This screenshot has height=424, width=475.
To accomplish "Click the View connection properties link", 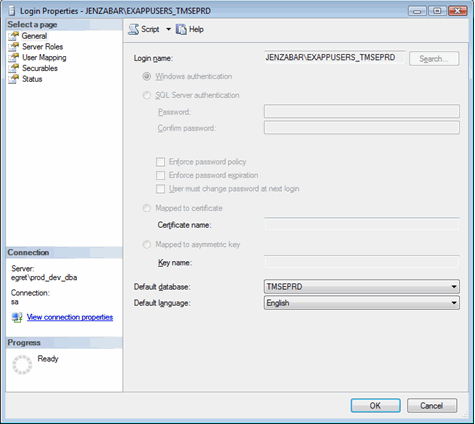I will [x=70, y=317].
